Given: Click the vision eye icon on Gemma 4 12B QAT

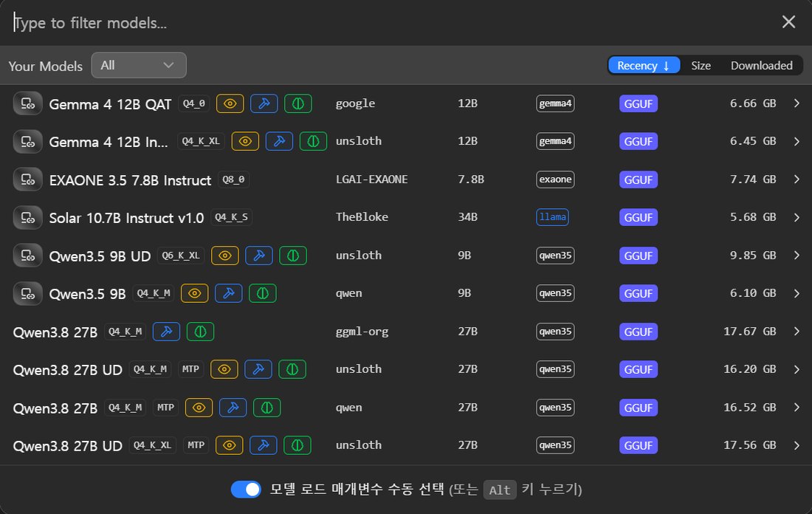Looking at the screenshot, I should coord(230,103).
